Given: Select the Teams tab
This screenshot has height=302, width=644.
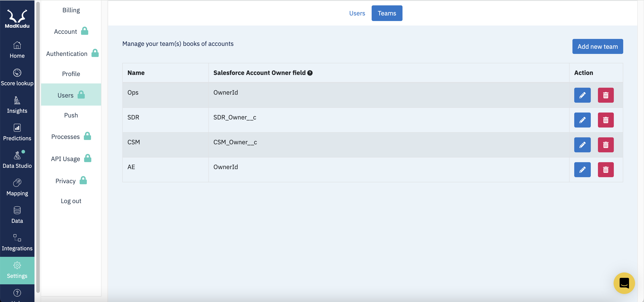Looking at the screenshot, I should [387, 13].
